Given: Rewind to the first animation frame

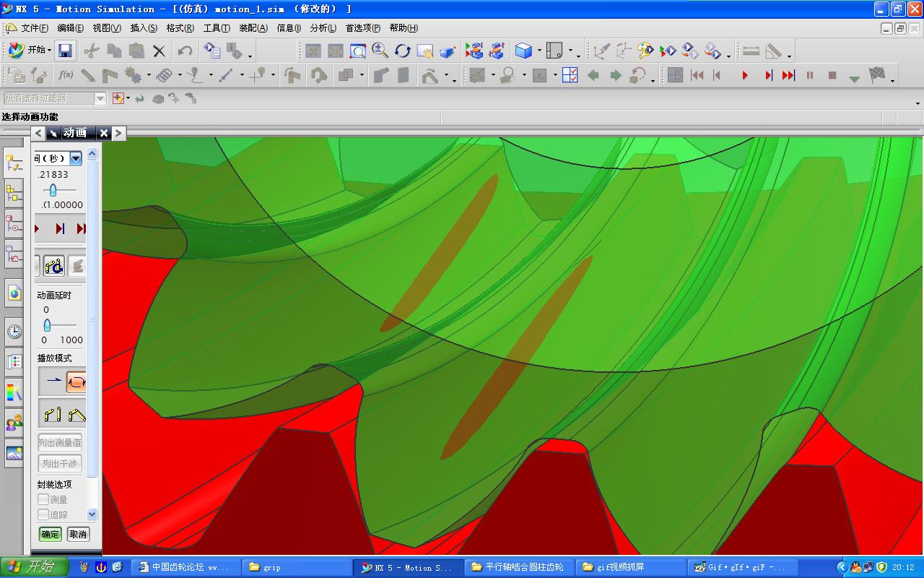Looking at the screenshot, I should click(x=697, y=74).
